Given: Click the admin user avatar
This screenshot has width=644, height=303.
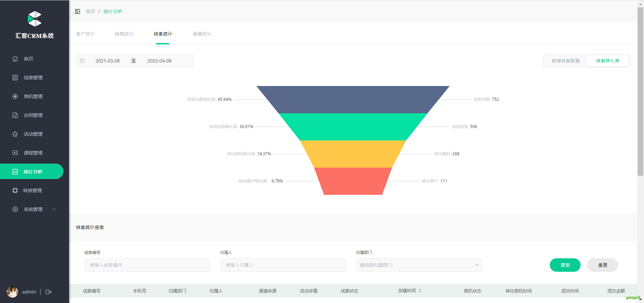Looking at the screenshot, I should tap(12, 292).
